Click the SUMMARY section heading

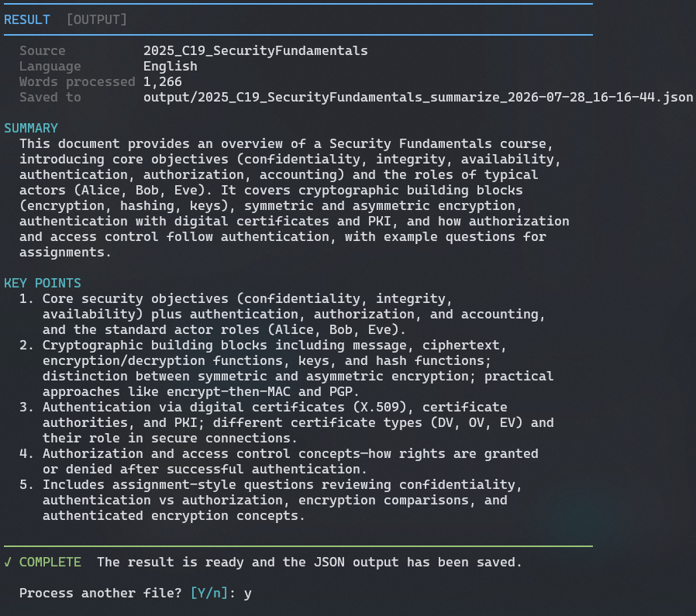(31, 129)
